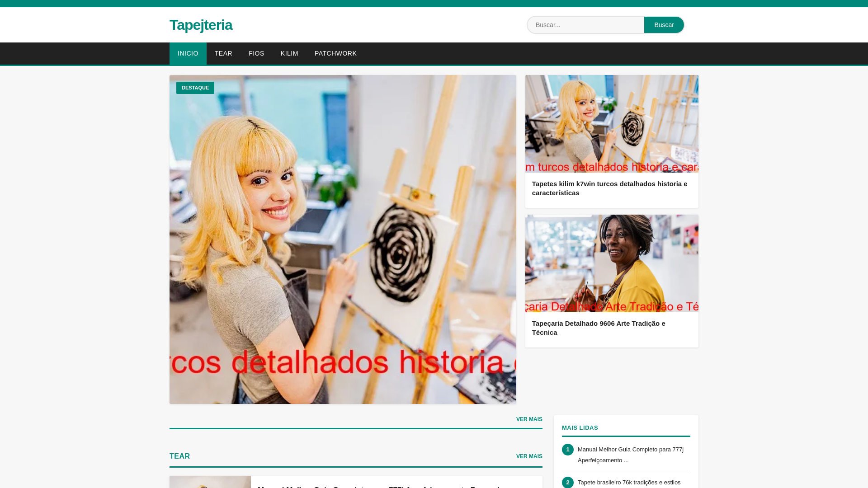Open the TEAR menu item
Viewport: 868px width, 488px height.
point(223,53)
